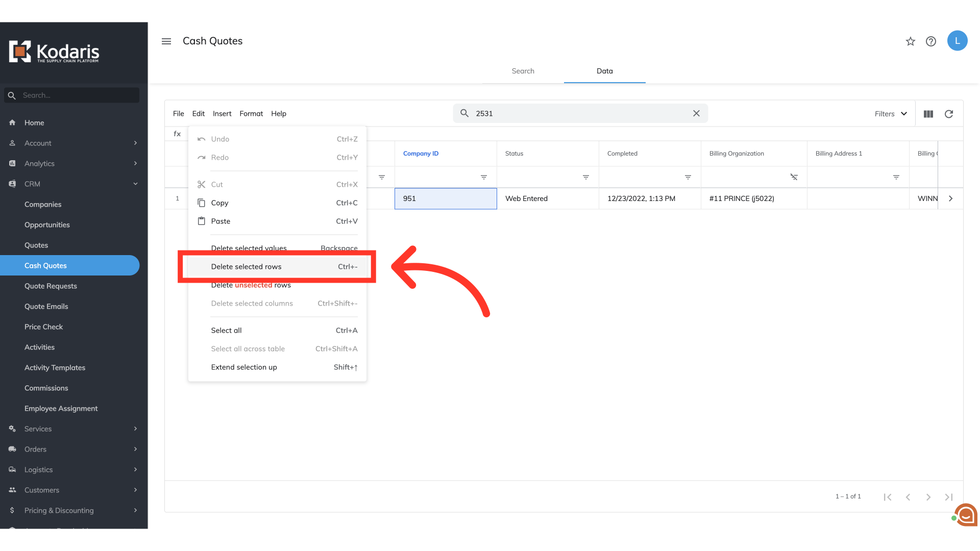This screenshot has height=551, width=980.
Task: Choose Delete selected rows
Action: tap(247, 266)
